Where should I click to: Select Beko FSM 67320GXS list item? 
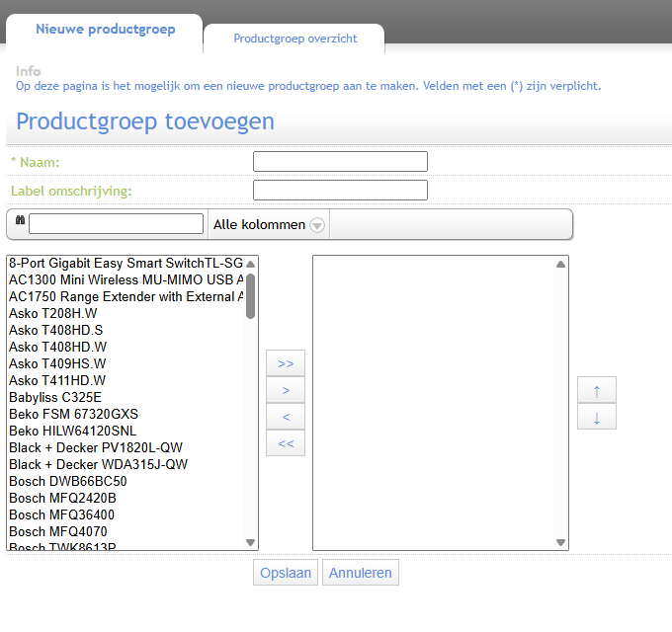coord(73,414)
